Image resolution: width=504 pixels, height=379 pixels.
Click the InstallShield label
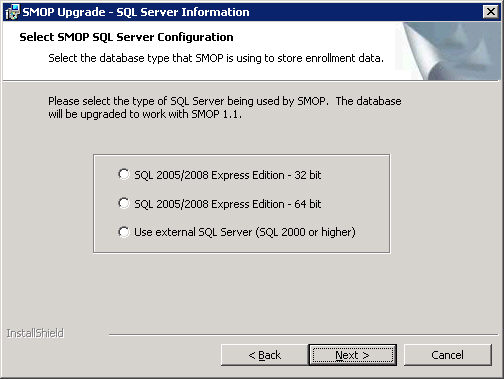pos(35,333)
